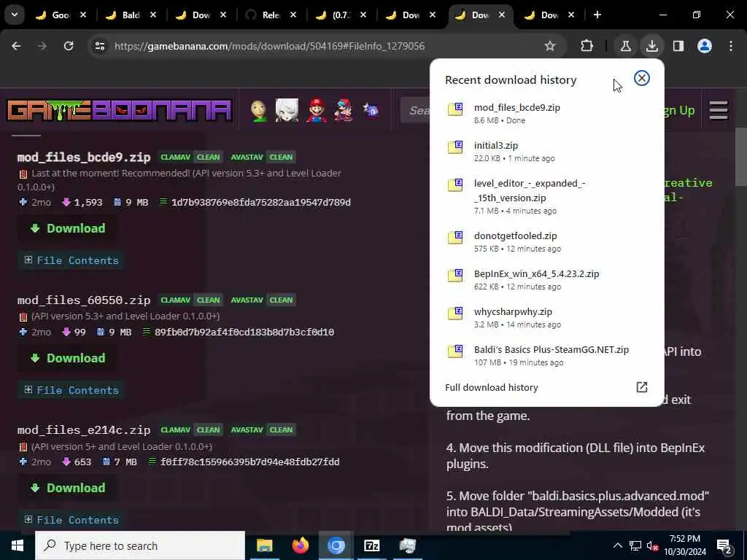The image size is (747, 560).
Task: Select MD5 hash f0ff78c155966395b7d94e48fdb27fdd
Action: 250,462
